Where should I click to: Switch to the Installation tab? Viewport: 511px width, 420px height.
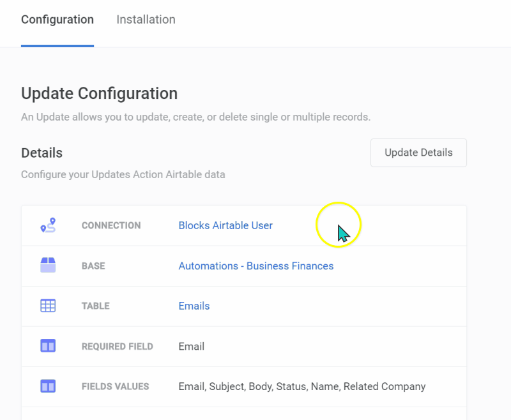click(x=146, y=19)
